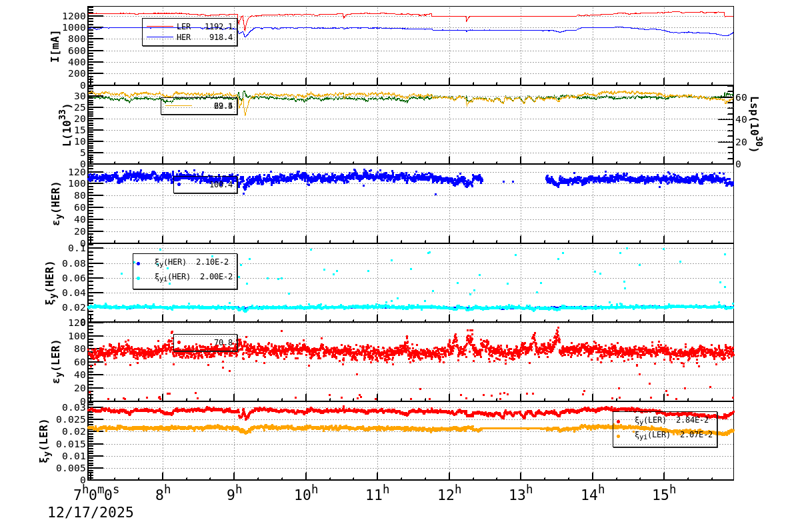Click the 600 tick on current axis
This screenshot has width=800, height=532.
click(76, 51)
